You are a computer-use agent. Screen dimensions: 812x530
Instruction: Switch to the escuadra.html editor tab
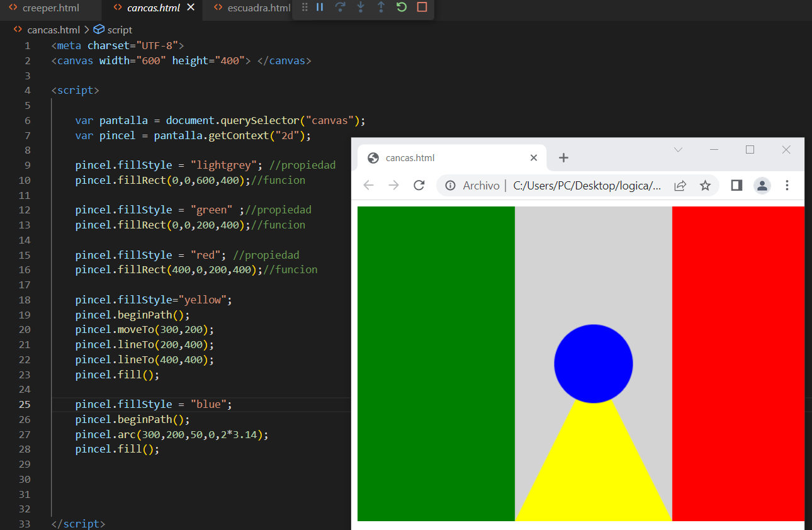pos(252,8)
